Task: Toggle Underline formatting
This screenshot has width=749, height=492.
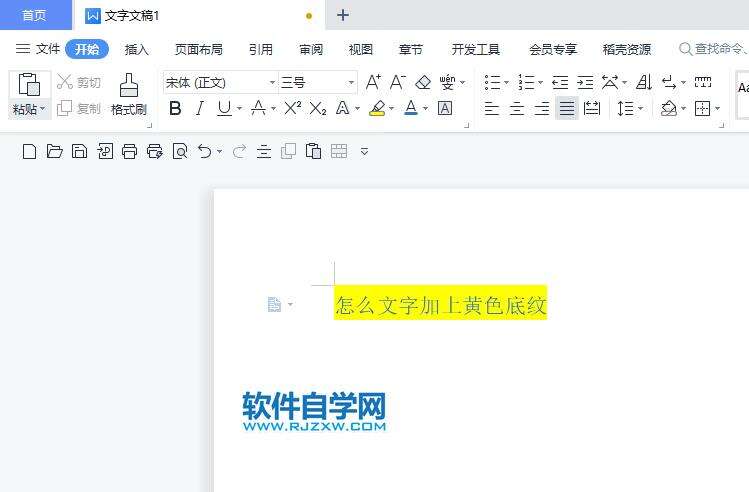Action: click(224, 108)
